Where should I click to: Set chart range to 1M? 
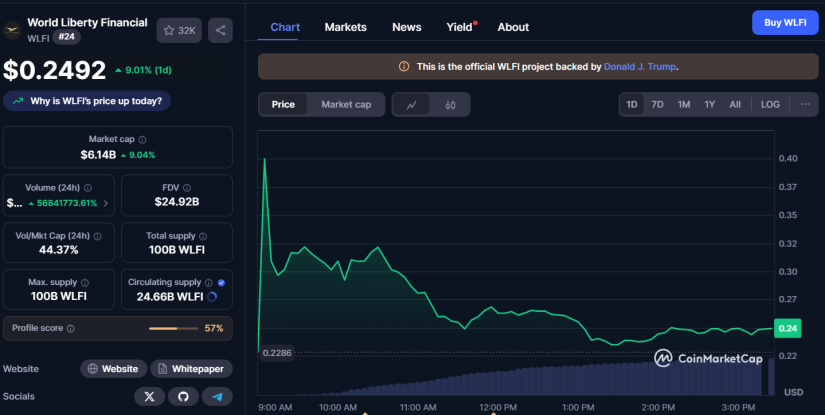pyautogui.click(x=683, y=104)
